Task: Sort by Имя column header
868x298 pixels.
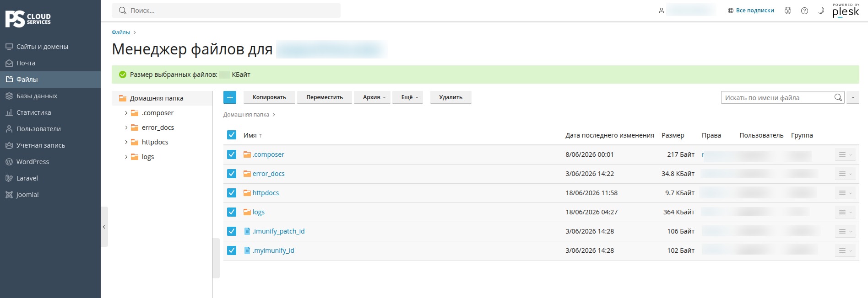Action: 253,135
